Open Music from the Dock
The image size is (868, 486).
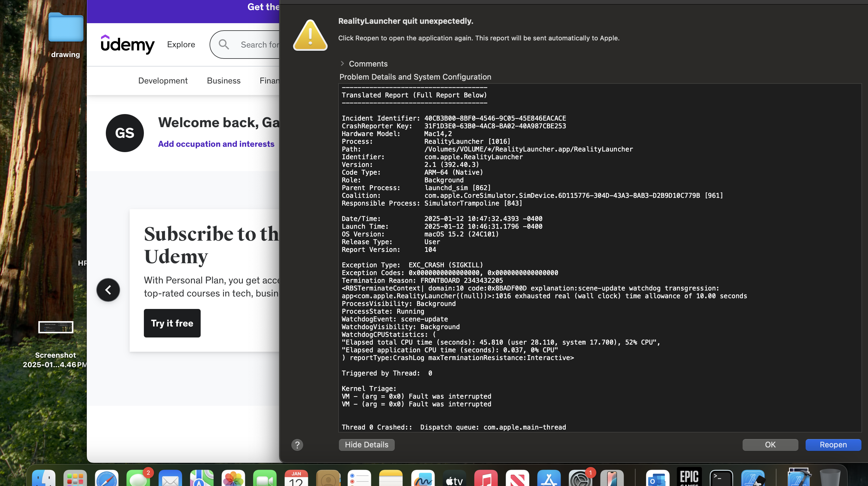(486, 478)
